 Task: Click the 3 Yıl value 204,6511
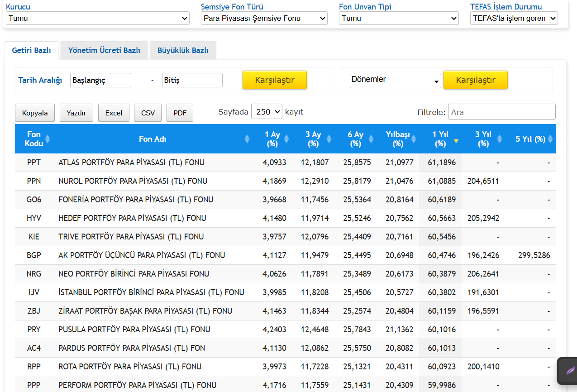point(483,181)
